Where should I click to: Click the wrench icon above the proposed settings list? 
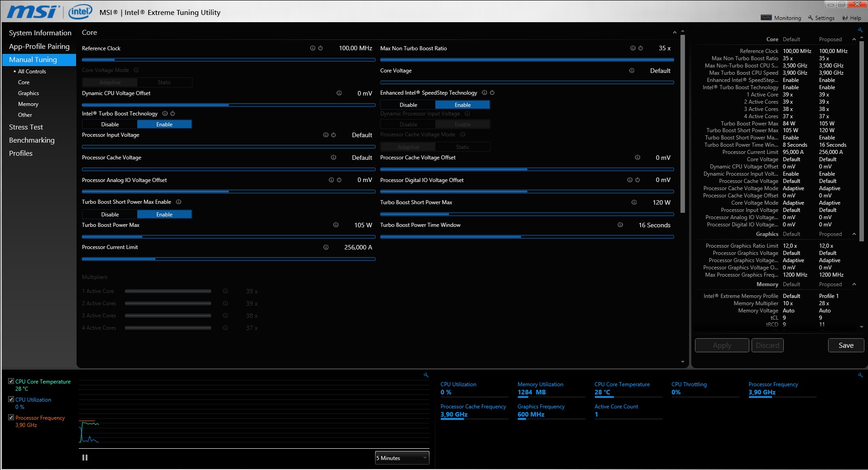(x=860, y=30)
